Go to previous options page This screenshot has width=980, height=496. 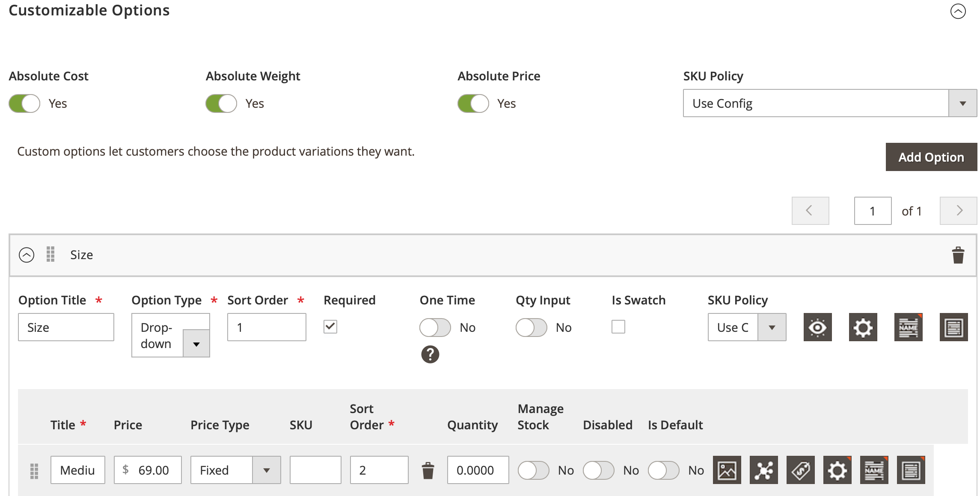pos(810,211)
